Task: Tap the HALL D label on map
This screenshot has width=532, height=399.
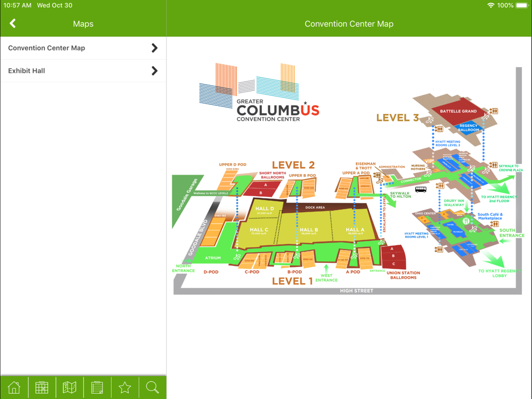Action: (x=264, y=209)
